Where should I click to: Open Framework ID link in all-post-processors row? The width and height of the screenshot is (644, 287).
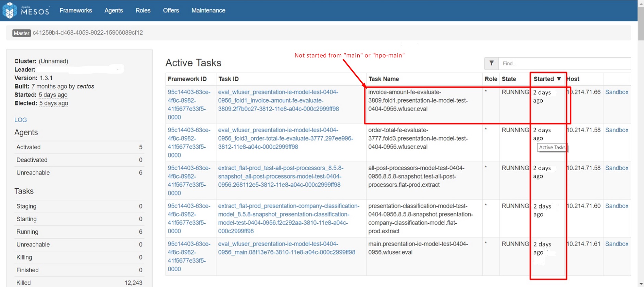click(189, 180)
